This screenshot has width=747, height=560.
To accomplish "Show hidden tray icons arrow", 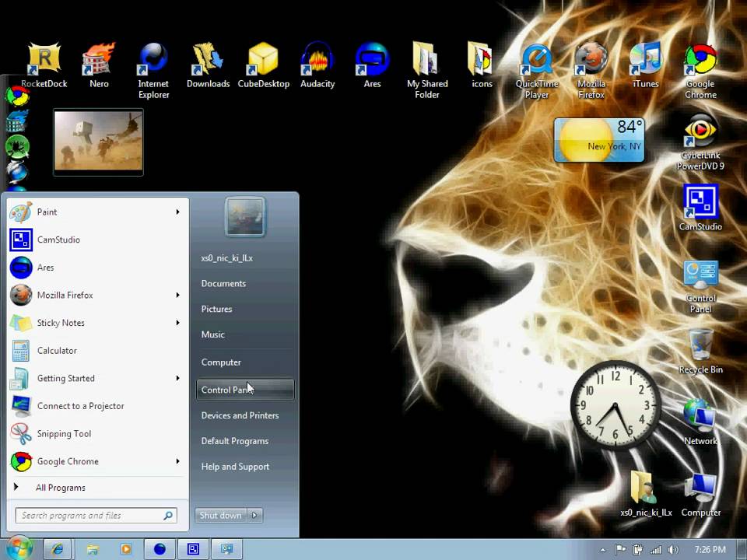I will click(602, 550).
